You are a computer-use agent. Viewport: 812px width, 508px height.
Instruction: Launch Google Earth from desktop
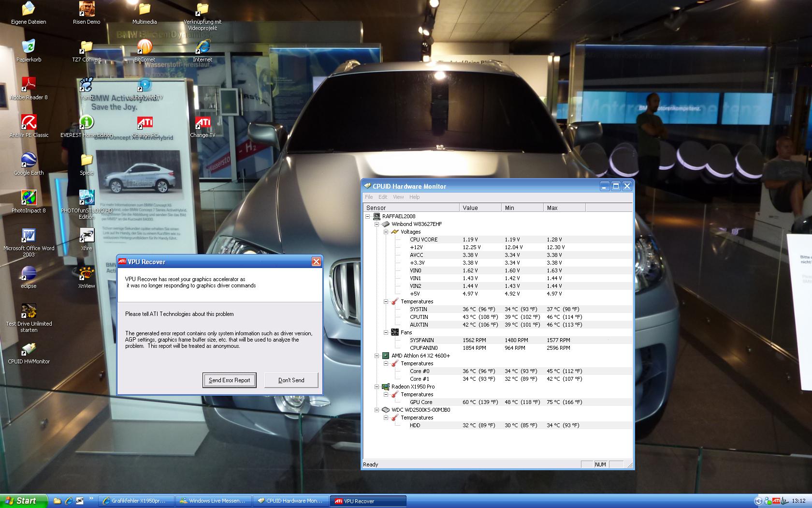pos(29,164)
